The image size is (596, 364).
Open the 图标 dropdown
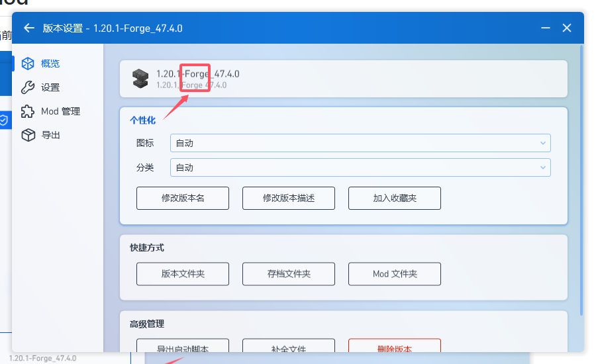click(x=360, y=143)
